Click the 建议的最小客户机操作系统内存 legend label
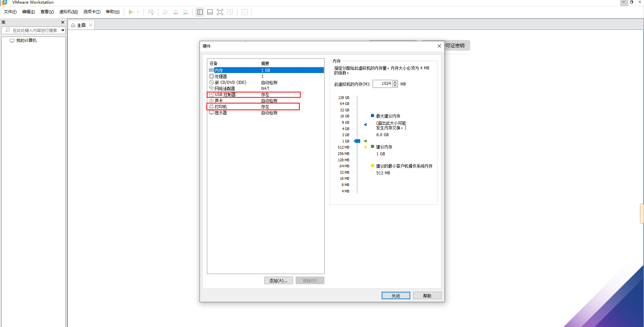This screenshot has height=327, width=644. (x=404, y=166)
